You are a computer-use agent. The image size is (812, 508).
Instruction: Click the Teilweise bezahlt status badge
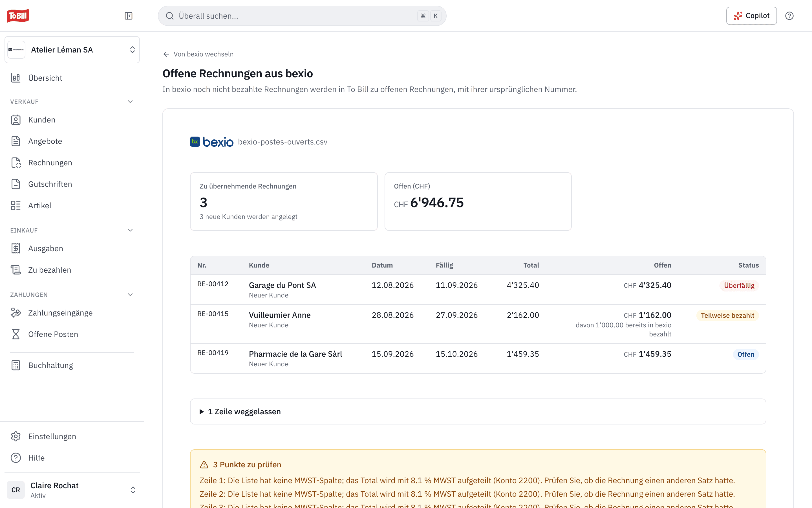pyautogui.click(x=727, y=316)
